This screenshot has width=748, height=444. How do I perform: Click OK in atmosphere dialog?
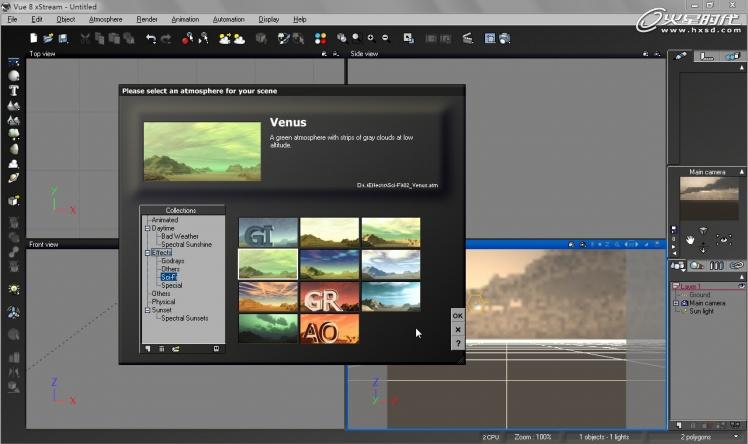457,316
